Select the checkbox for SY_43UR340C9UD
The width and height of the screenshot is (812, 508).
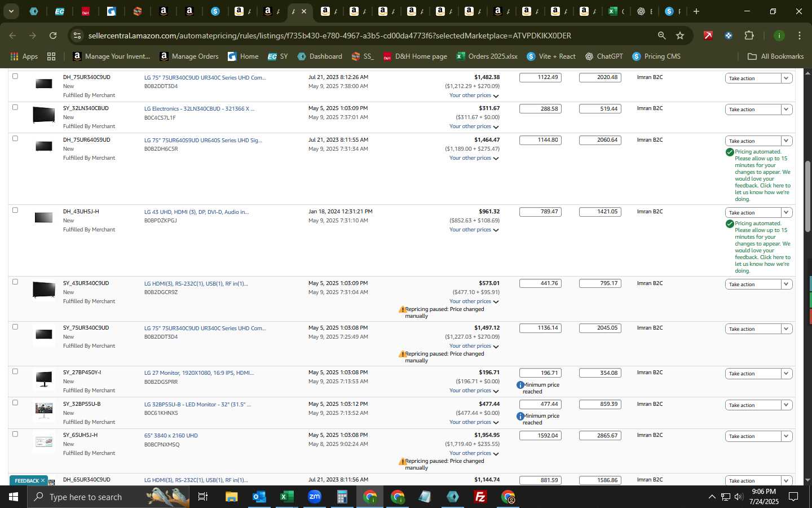point(15,282)
